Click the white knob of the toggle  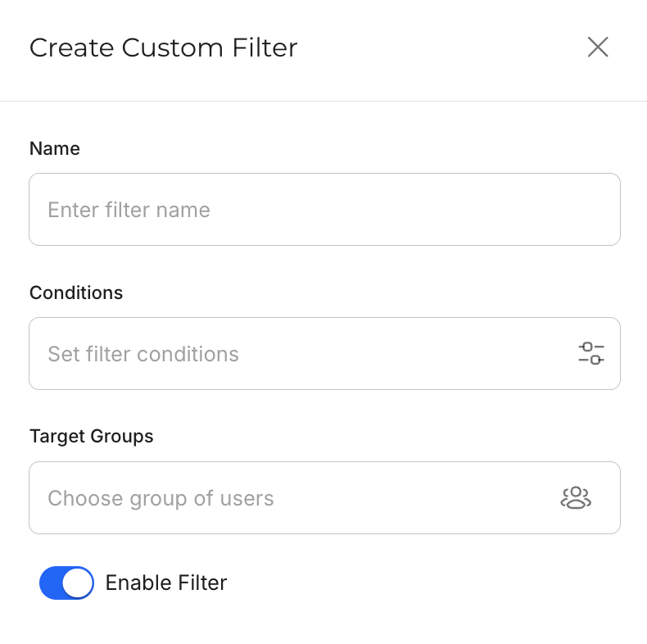point(78,583)
